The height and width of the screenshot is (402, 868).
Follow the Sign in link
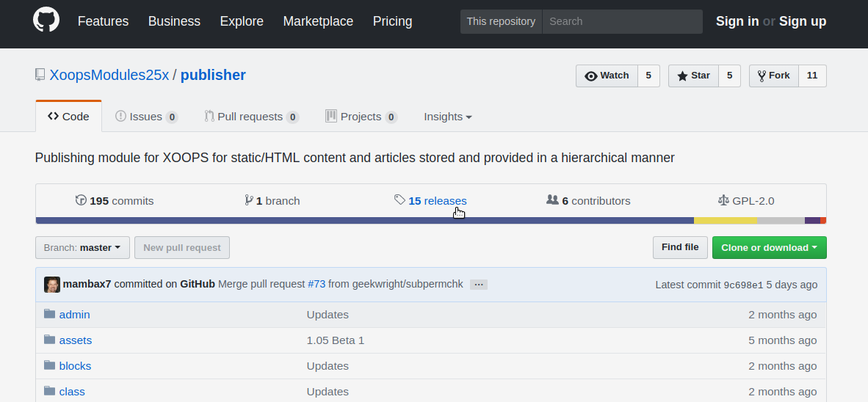click(737, 21)
